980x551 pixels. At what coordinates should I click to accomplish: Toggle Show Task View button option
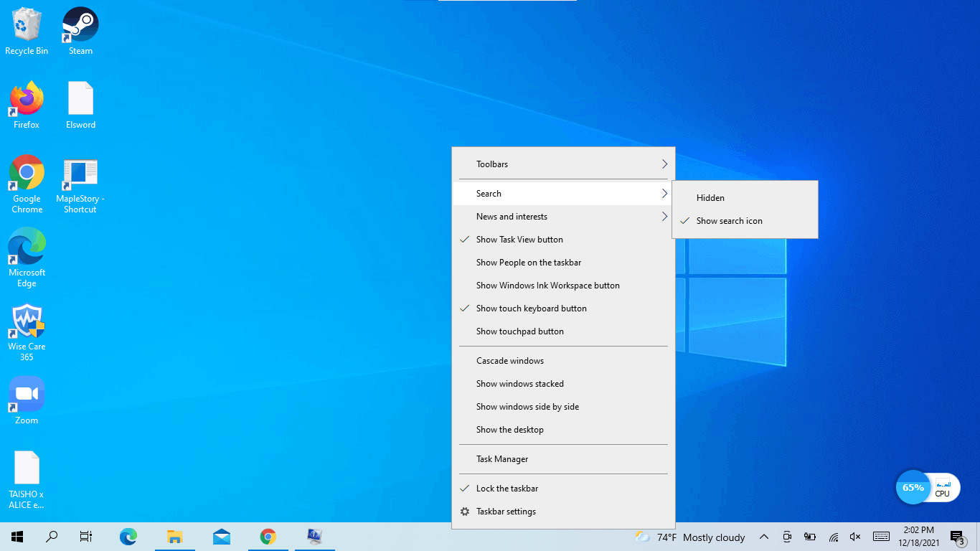click(x=519, y=240)
